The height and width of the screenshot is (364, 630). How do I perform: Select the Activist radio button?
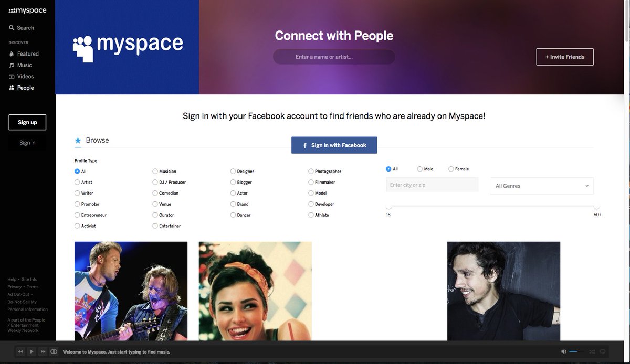point(77,226)
